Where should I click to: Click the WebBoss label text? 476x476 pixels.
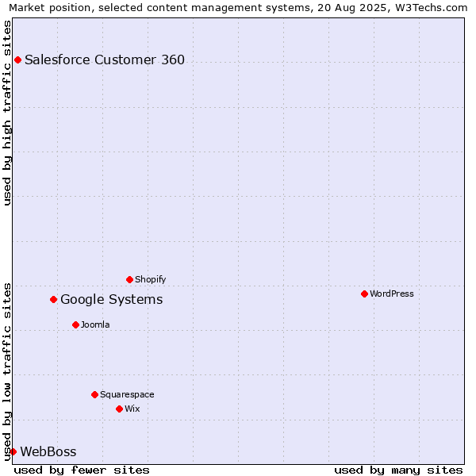click(48, 451)
